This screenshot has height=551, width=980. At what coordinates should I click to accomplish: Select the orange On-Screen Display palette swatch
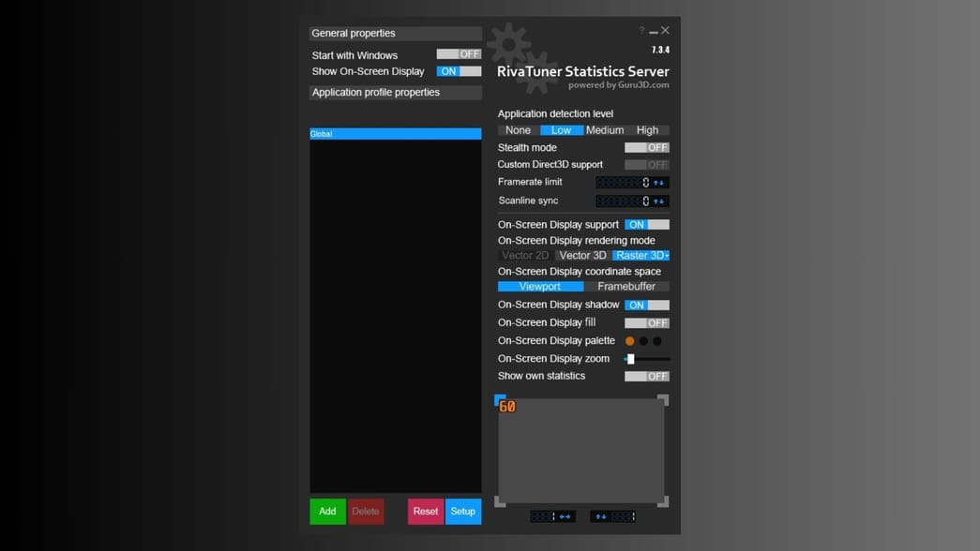pyautogui.click(x=627, y=340)
